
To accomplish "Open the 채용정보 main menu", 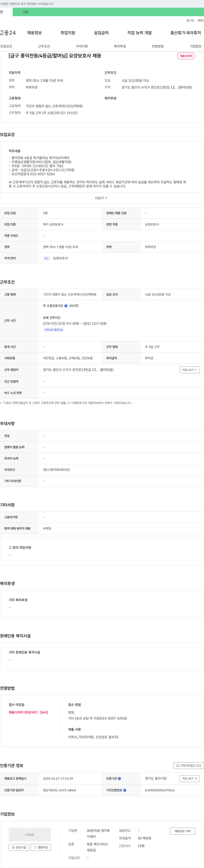I will [x=34, y=33].
